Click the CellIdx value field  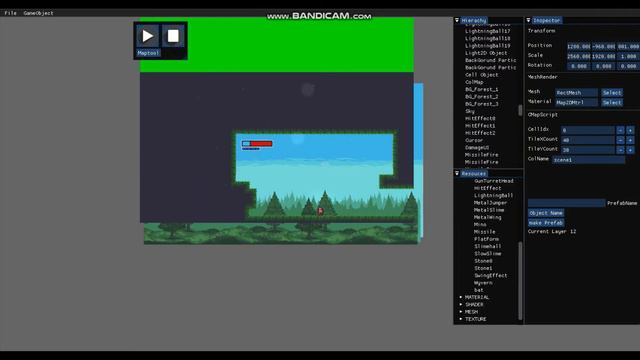coord(588,130)
